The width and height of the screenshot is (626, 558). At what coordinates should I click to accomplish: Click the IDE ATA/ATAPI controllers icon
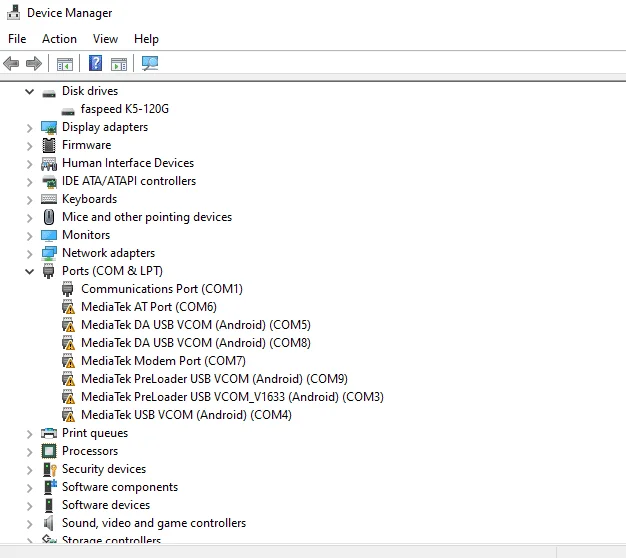[x=49, y=181]
